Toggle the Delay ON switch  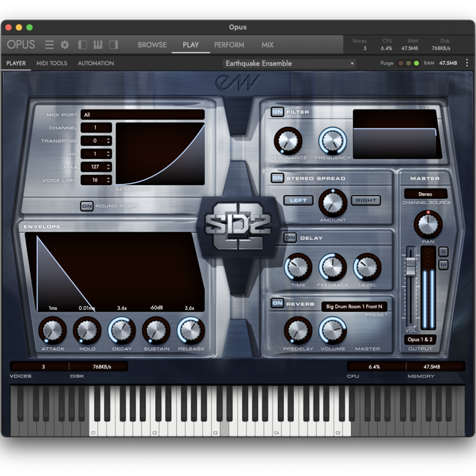pyautogui.click(x=290, y=237)
